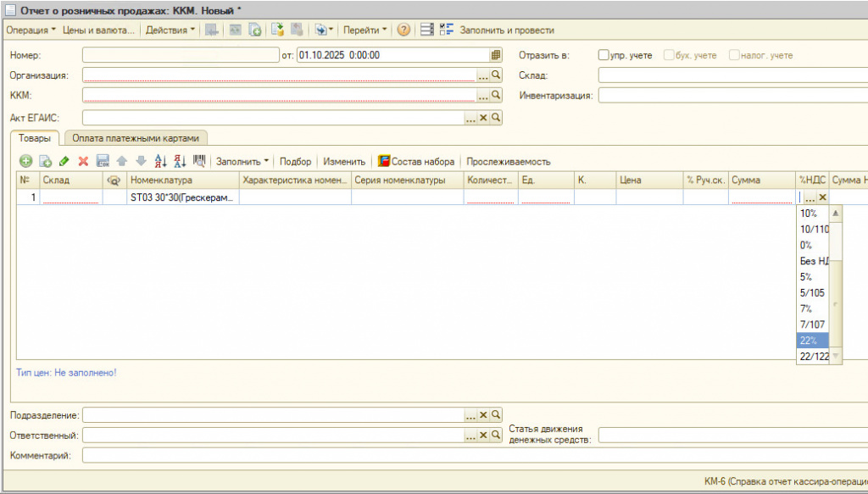Click the Состав набора toolbar button

click(416, 161)
